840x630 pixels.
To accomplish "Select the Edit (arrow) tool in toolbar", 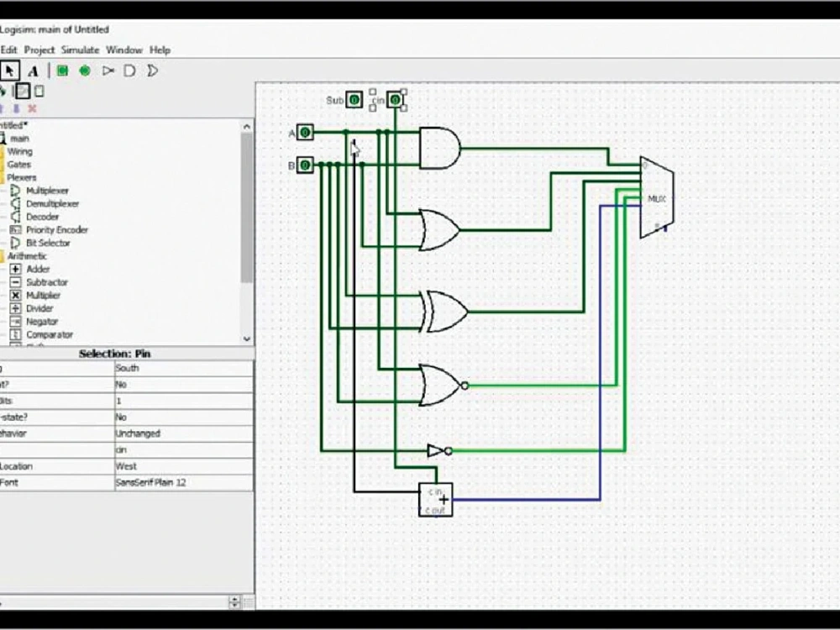I will 9,71.
